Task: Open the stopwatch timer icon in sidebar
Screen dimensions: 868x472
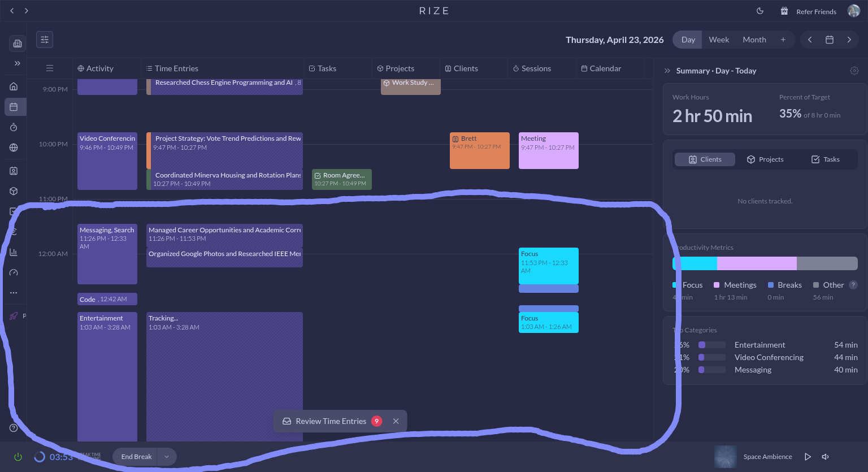Action: click(x=14, y=127)
